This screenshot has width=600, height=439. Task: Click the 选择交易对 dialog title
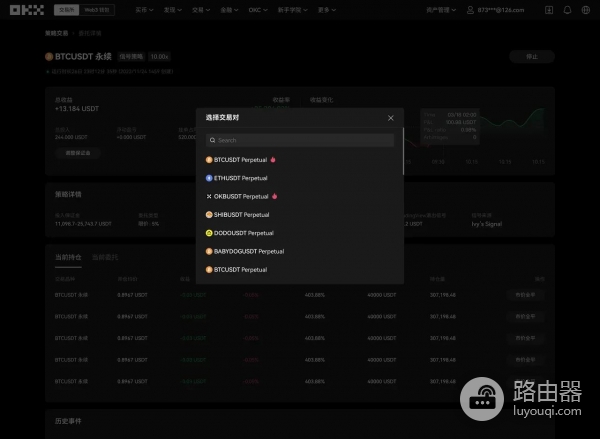(x=222, y=118)
